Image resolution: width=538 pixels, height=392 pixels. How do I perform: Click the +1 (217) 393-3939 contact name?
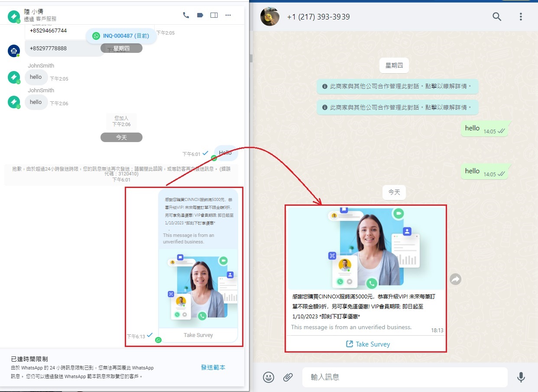[x=318, y=17]
